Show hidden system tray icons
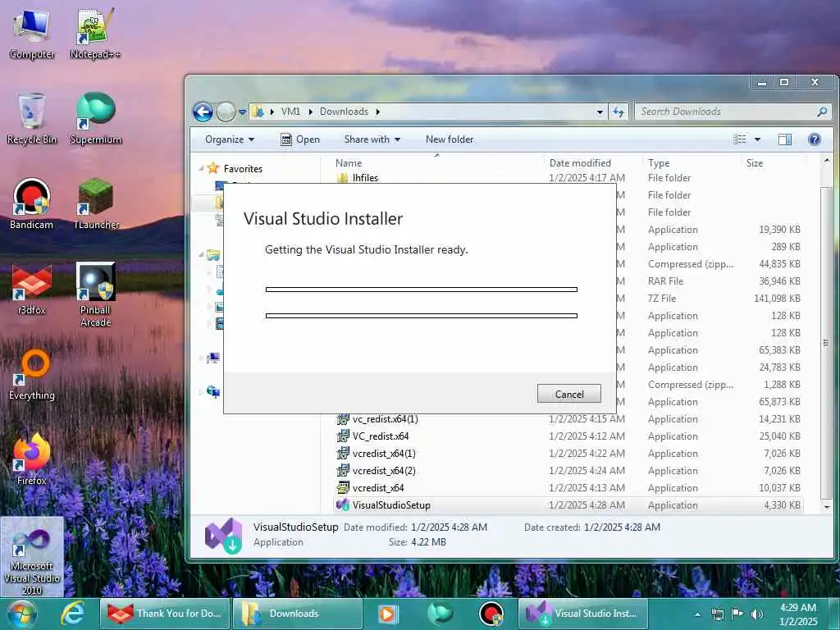Screen dimensions: 840x630 tap(697, 614)
